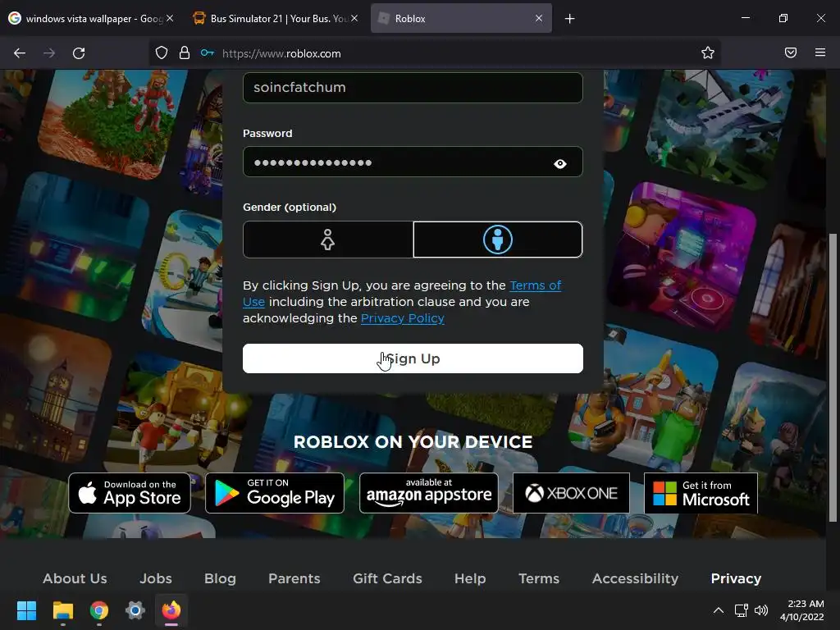Open the Parents footer link
This screenshot has width=840, height=630.
click(294, 578)
